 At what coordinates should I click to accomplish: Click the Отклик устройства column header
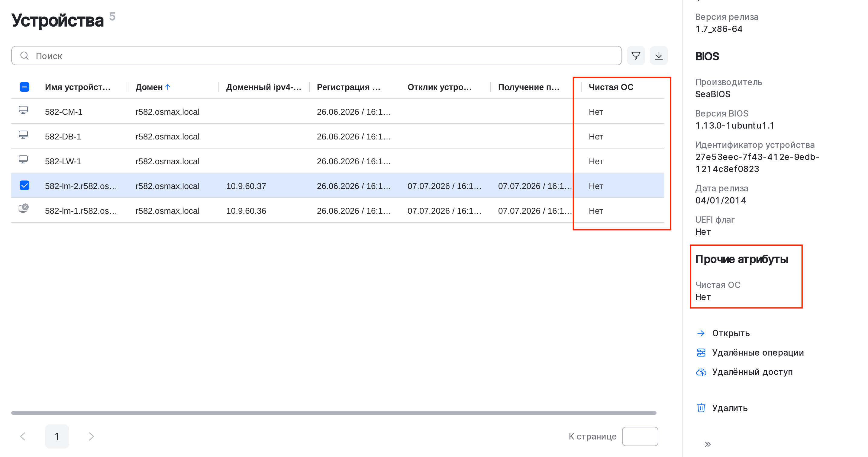tap(439, 87)
